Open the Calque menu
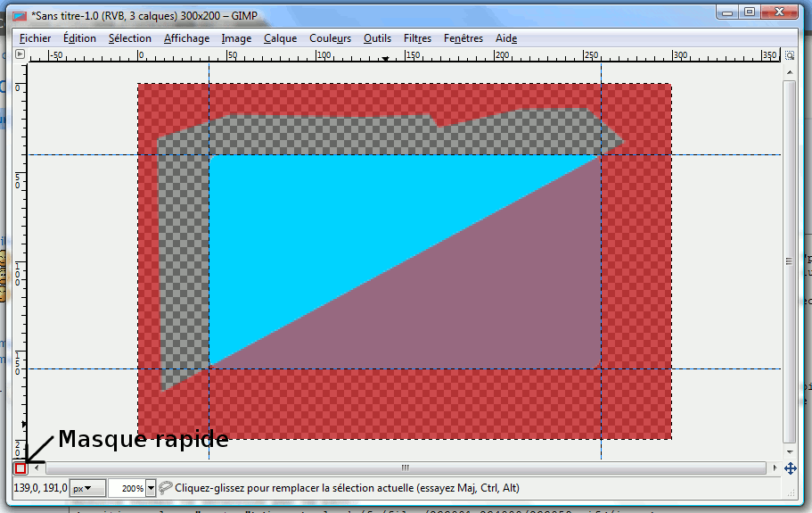This screenshot has height=513, width=812. pos(280,38)
